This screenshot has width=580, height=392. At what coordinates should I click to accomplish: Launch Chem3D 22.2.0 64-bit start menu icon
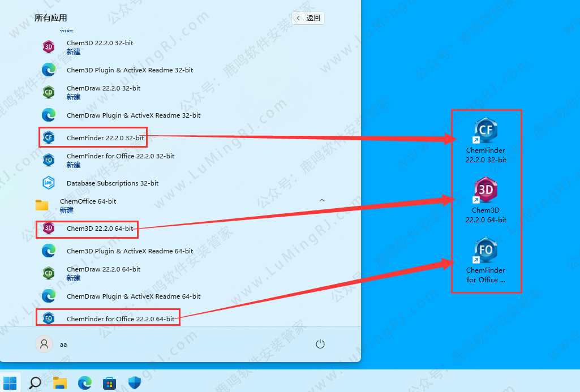[x=49, y=228]
